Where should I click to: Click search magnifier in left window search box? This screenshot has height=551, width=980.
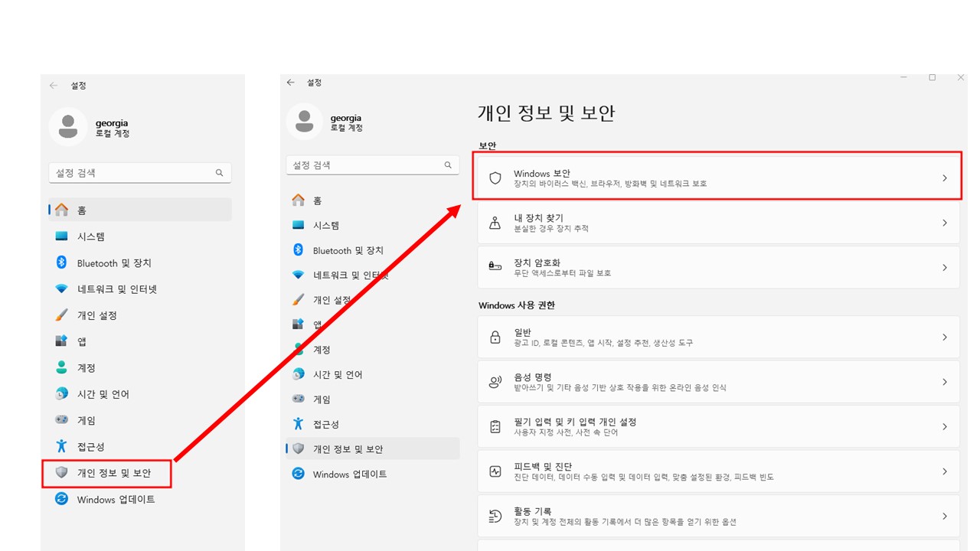click(x=219, y=173)
